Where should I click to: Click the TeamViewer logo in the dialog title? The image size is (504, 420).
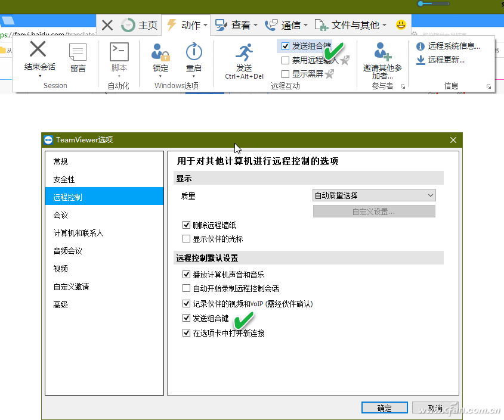tap(48, 140)
